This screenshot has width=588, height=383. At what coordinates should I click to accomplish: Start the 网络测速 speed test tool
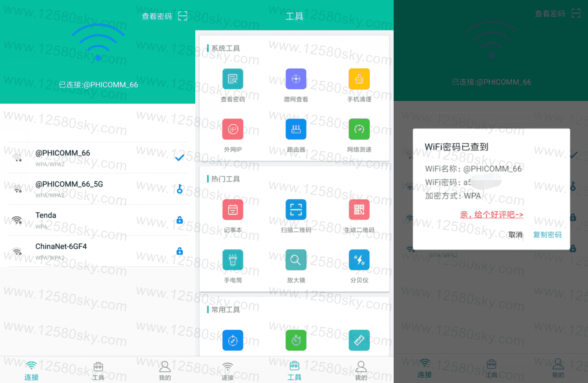tap(359, 129)
